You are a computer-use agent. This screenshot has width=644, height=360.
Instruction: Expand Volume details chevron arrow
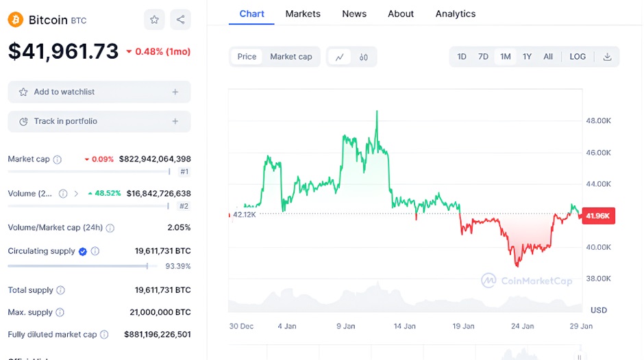76,194
